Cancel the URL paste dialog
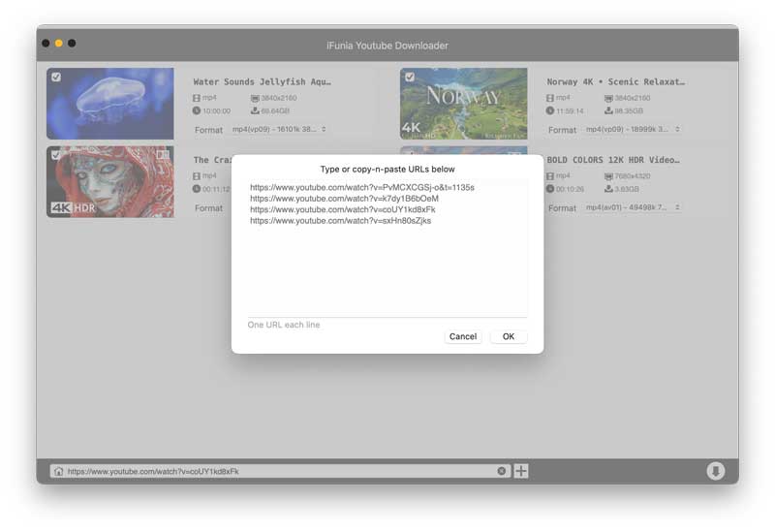775x532 pixels. click(463, 336)
